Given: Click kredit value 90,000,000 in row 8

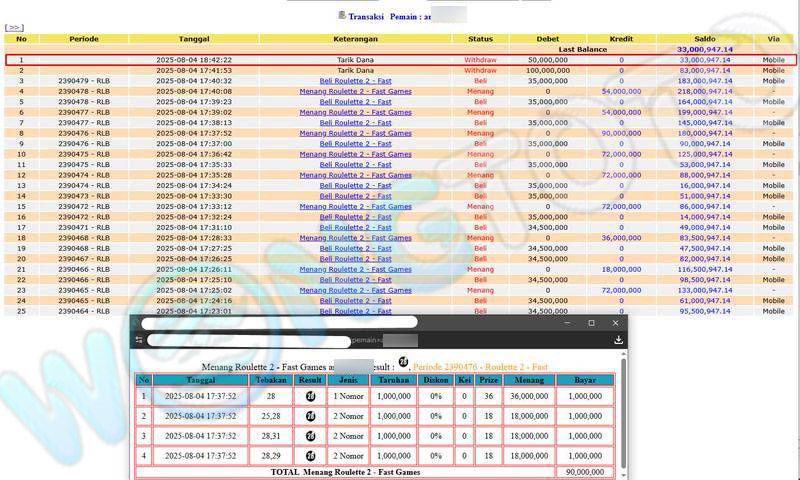Looking at the screenshot, I should [621, 133].
